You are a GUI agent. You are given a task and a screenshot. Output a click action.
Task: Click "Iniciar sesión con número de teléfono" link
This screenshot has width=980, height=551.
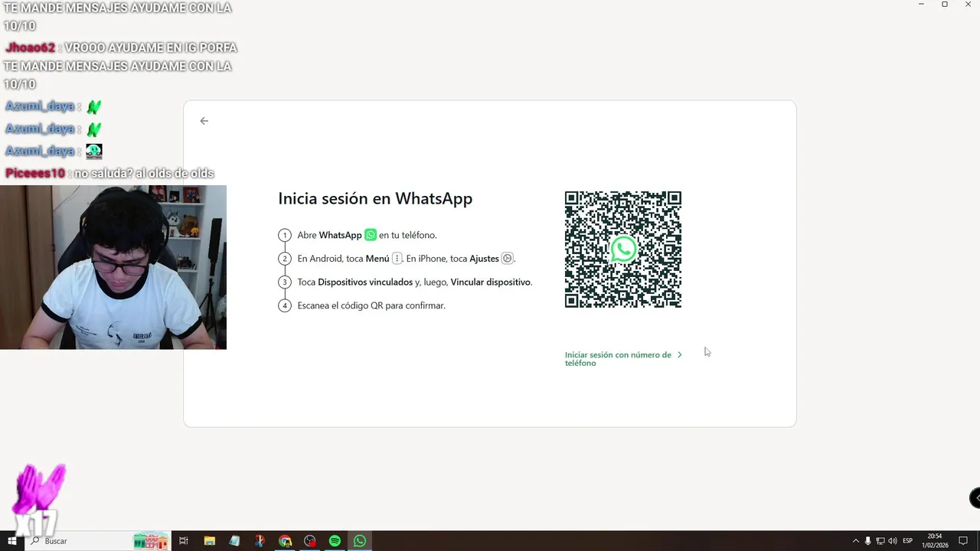coord(618,359)
